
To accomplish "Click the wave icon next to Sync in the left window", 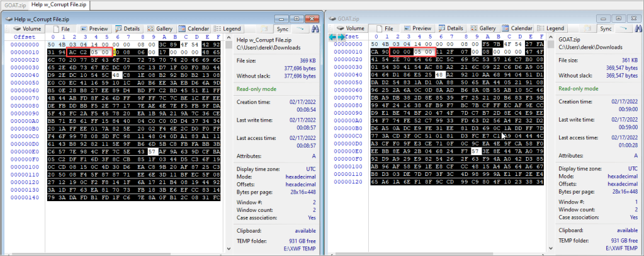I will pos(300,28).
